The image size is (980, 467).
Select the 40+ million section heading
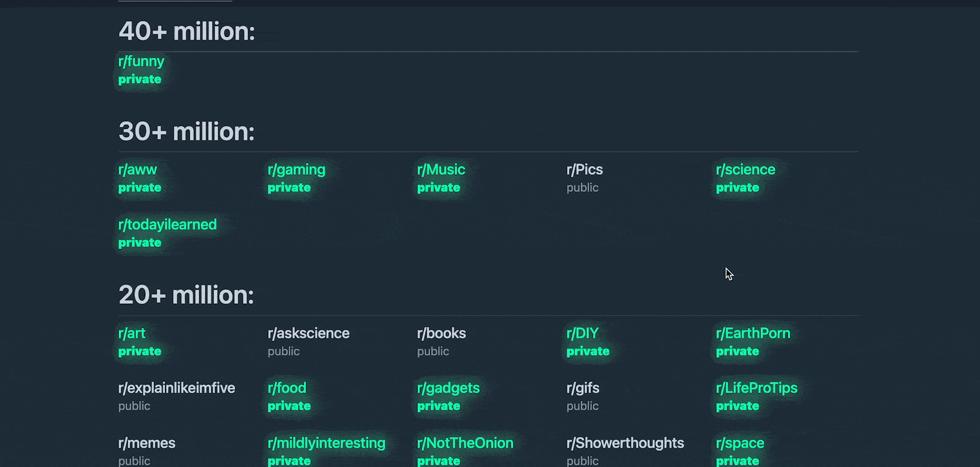pos(187,32)
